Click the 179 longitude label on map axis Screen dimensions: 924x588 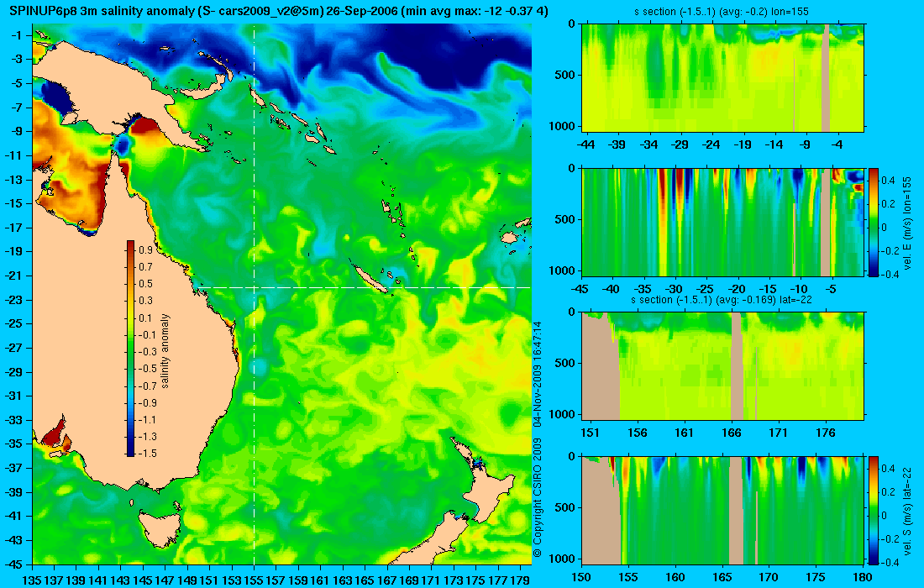[520, 580]
